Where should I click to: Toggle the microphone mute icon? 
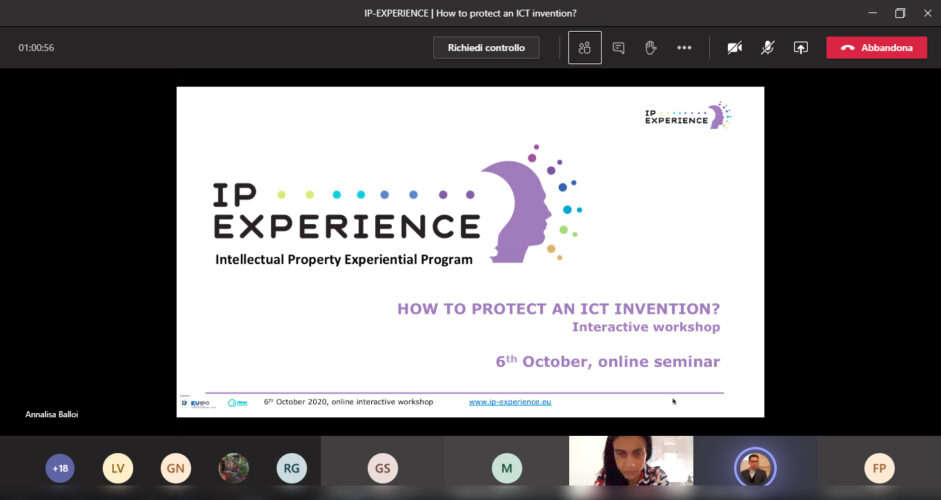768,47
